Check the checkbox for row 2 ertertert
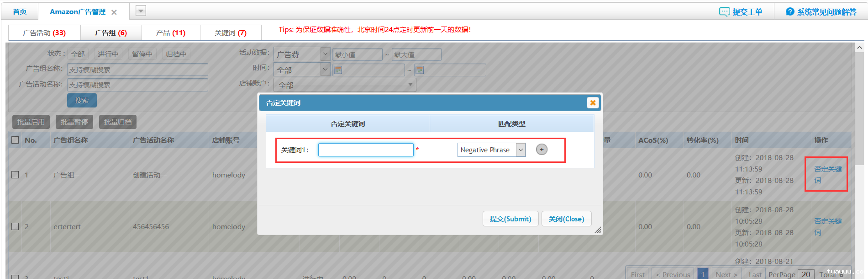This screenshot has width=868, height=279. coord(15,226)
